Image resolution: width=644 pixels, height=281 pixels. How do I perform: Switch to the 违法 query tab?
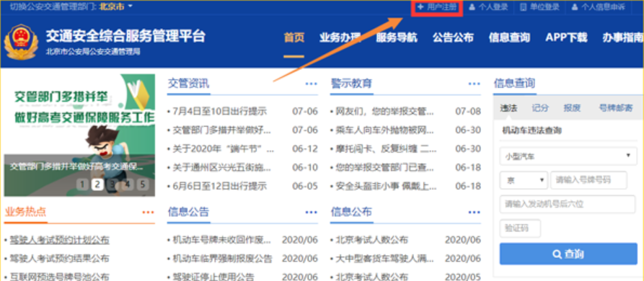(x=508, y=108)
